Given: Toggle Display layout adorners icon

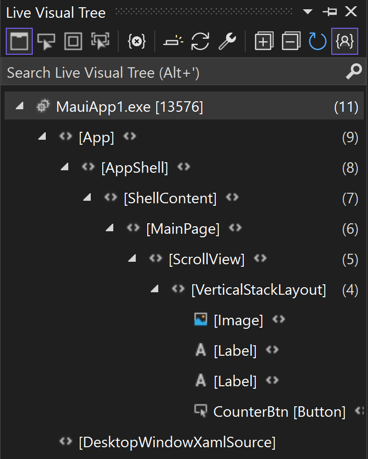Looking at the screenshot, I should pyautogui.click(x=73, y=41).
